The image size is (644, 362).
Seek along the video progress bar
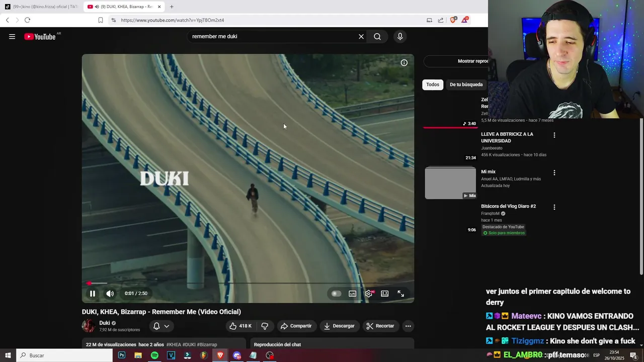point(248,284)
